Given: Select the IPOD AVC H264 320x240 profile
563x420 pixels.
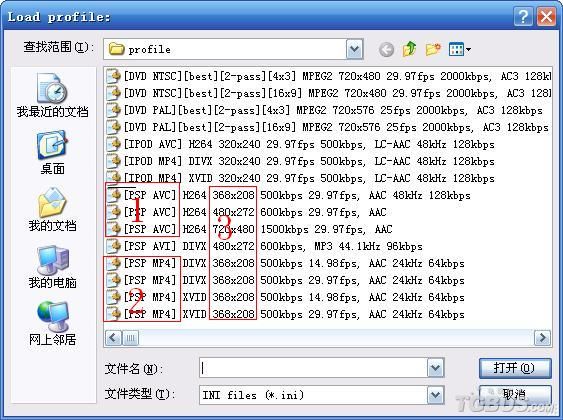Looking at the screenshot, I should coord(301,144).
